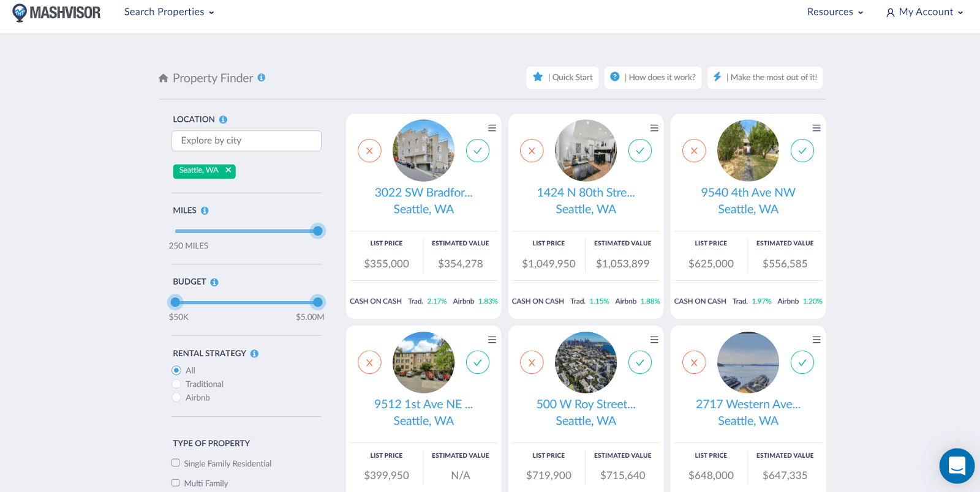980x492 pixels.
Task: Approve the 1424 N 80th Street property checkmark
Action: coord(639,151)
